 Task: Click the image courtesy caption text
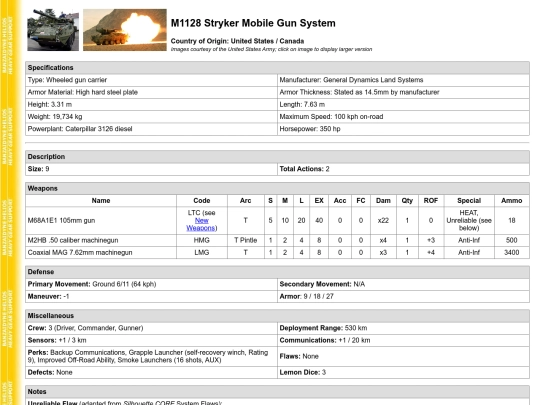click(x=271, y=49)
